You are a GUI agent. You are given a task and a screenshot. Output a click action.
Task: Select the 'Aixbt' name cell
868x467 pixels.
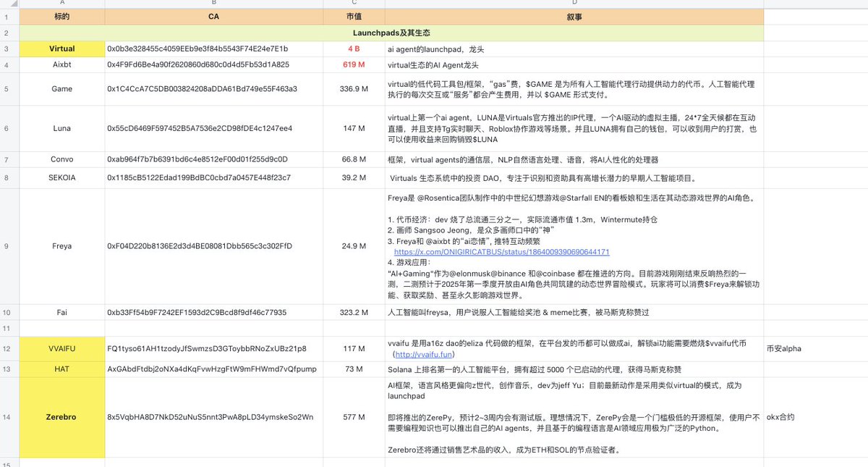(x=62, y=64)
